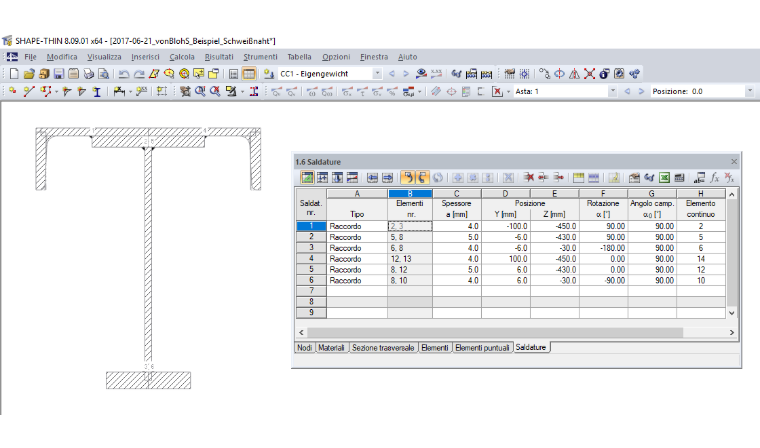Open print preview with the magnifier page icon

point(103,74)
